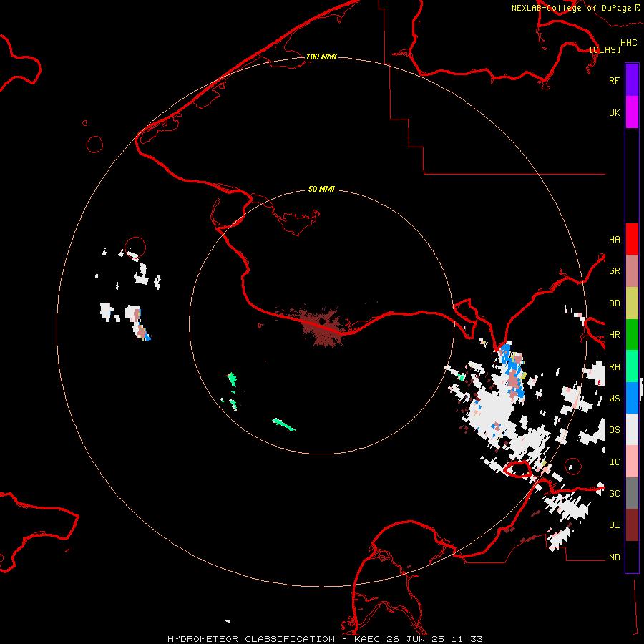Pick the dark green HR legend swatch
Image resolution: width=644 pixels, height=644 pixels.
point(632,335)
